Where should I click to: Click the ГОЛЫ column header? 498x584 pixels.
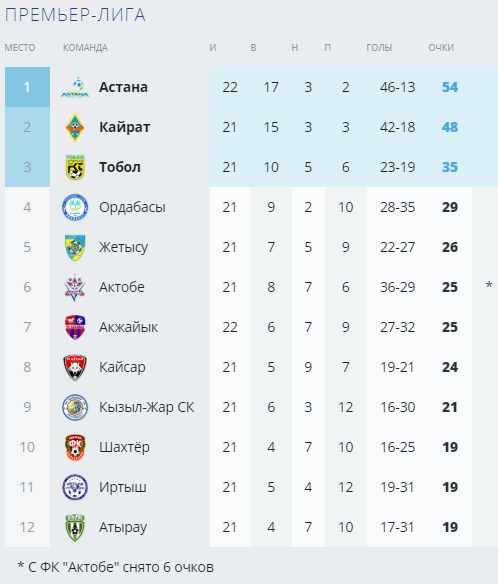tap(379, 48)
